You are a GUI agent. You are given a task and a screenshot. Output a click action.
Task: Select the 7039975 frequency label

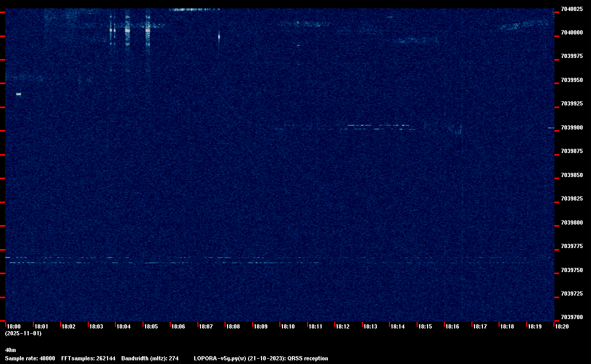point(572,56)
